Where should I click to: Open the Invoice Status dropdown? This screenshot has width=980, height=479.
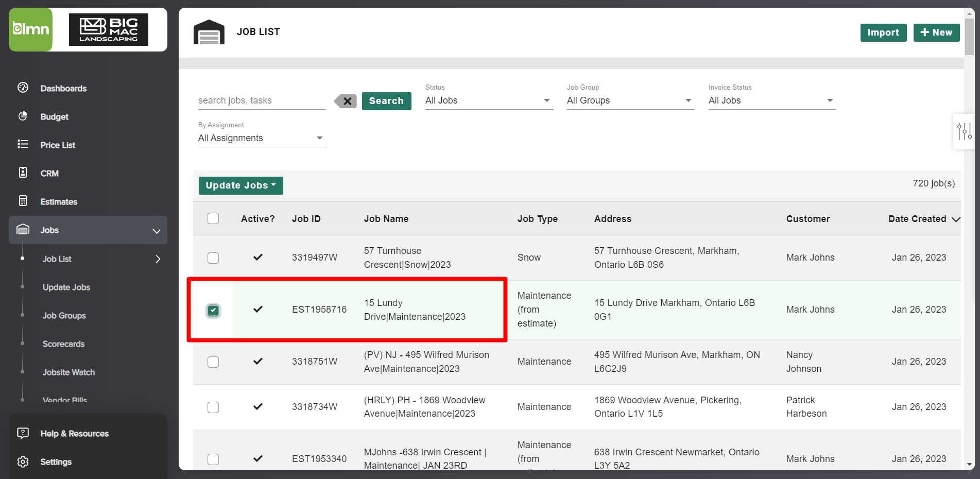point(772,100)
